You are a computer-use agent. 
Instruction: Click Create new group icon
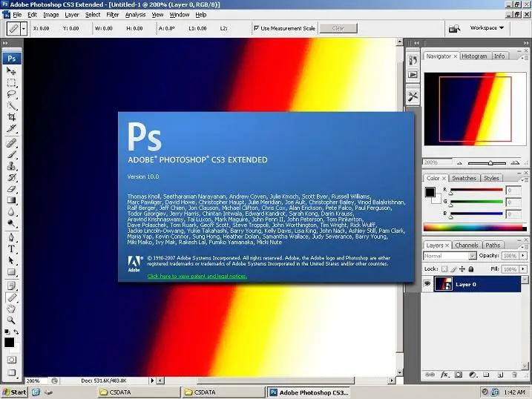click(486, 375)
